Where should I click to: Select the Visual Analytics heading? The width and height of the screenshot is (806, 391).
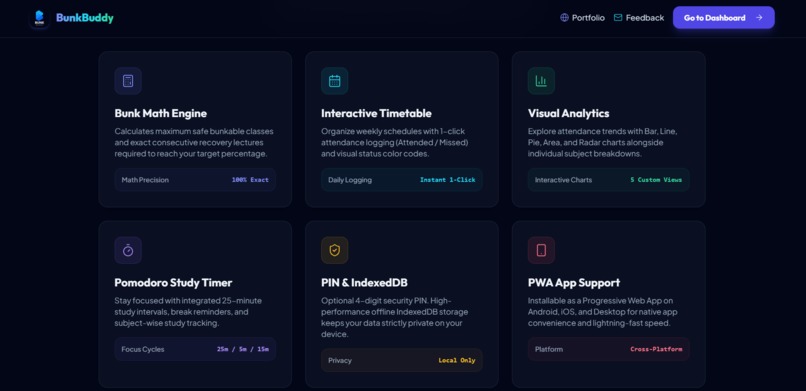(569, 113)
